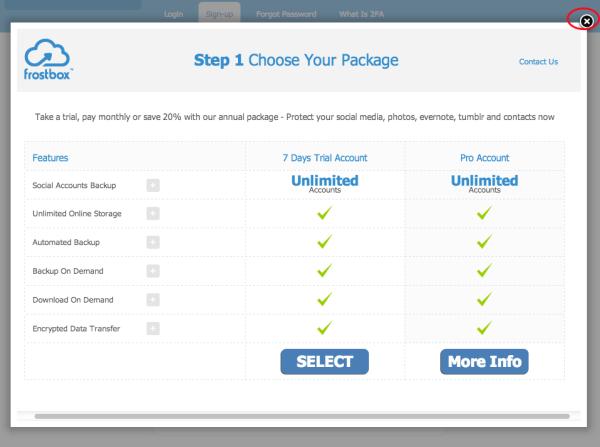Click More Info for Pro Account

click(x=484, y=361)
